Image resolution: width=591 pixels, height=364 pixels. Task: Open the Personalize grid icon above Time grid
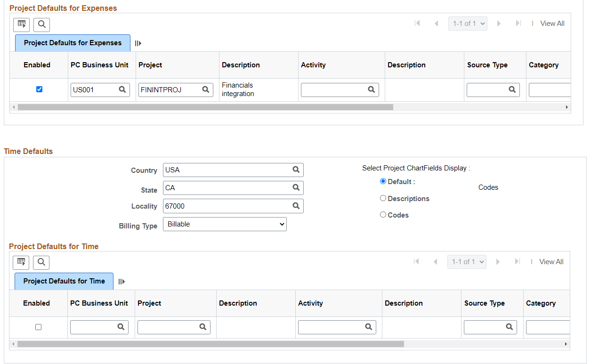21,262
